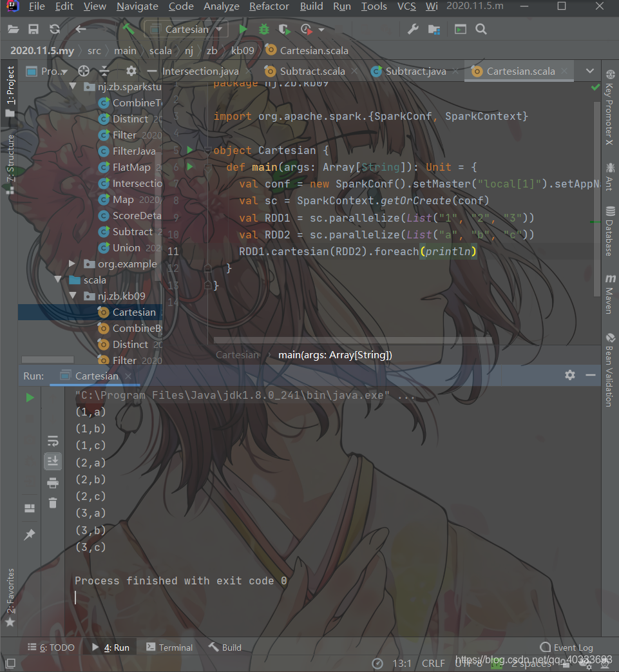Toggle the Favorites side panel

point(10,597)
